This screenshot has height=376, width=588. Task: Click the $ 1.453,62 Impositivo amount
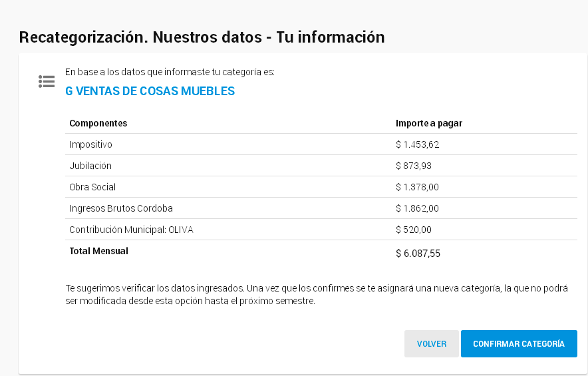417,144
